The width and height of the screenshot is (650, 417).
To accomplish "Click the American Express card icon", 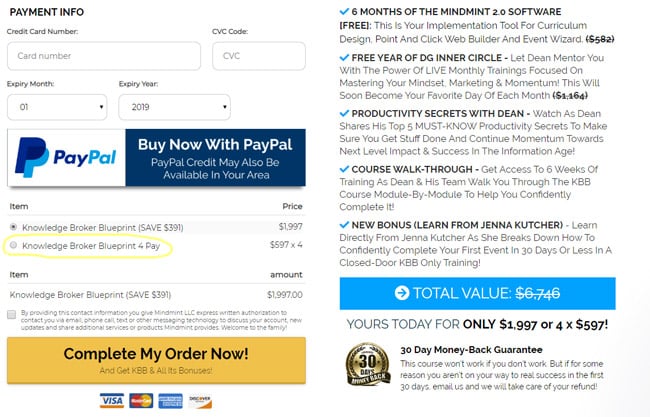I will coord(170,401).
